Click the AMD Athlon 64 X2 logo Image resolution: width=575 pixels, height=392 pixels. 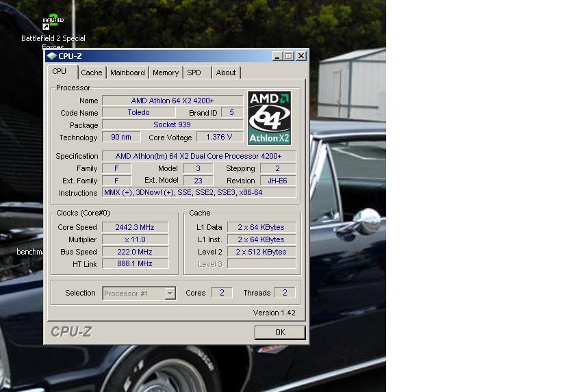click(269, 118)
